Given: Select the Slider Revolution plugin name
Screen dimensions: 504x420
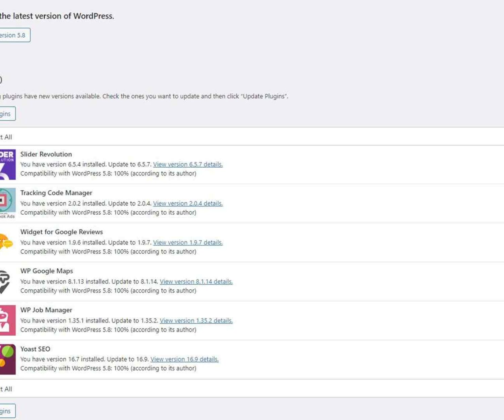Looking at the screenshot, I should coord(46,154).
